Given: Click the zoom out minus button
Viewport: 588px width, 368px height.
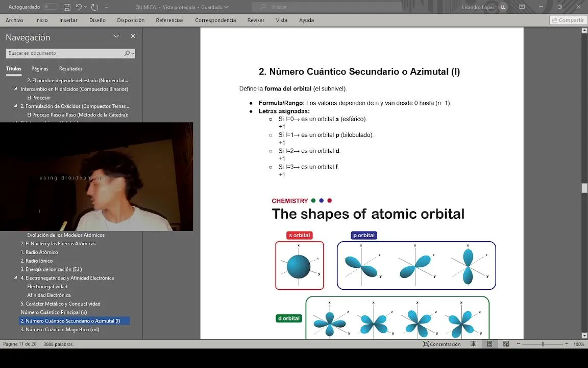Looking at the screenshot, I should point(519,344).
